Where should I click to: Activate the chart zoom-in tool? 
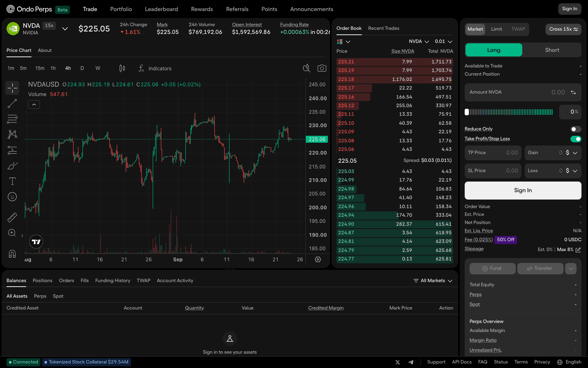pos(12,233)
